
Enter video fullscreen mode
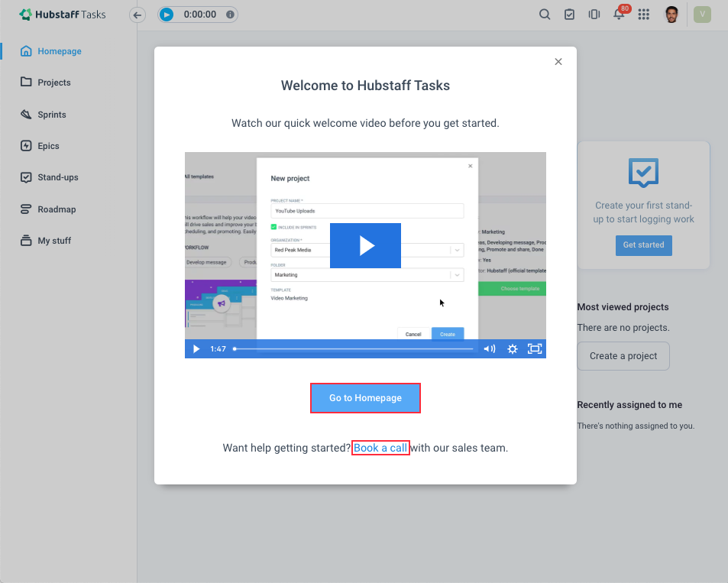click(535, 349)
